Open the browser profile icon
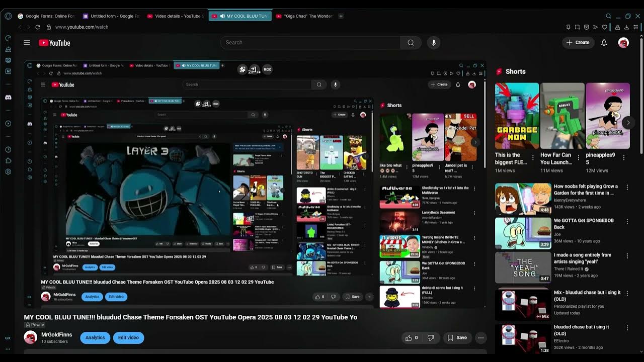Image resolution: width=644 pixels, height=362 pixels. click(x=617, y=27)
